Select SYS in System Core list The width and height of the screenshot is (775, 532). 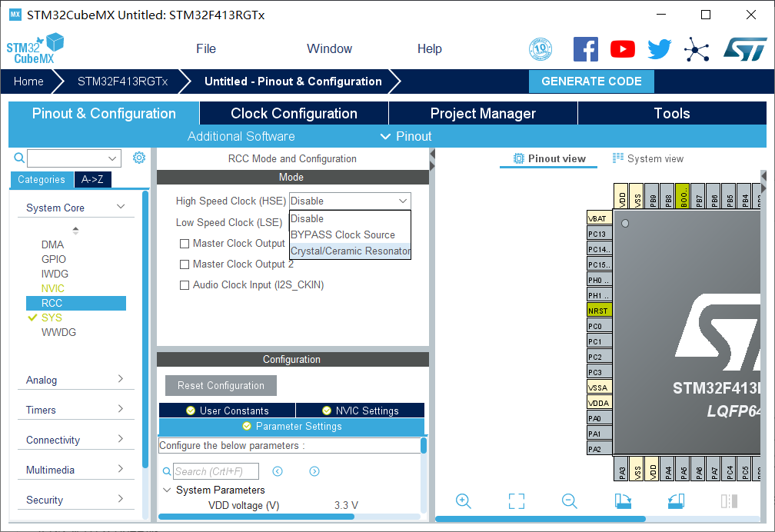click(x=52, y=318)
